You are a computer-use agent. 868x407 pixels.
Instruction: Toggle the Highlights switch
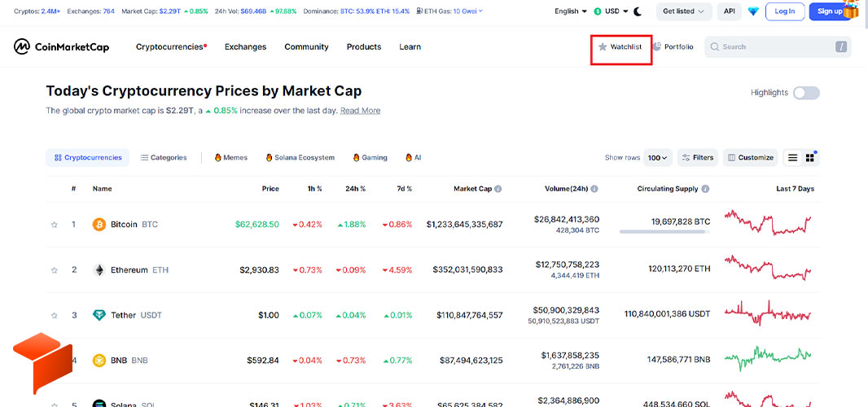coord(807,93)
